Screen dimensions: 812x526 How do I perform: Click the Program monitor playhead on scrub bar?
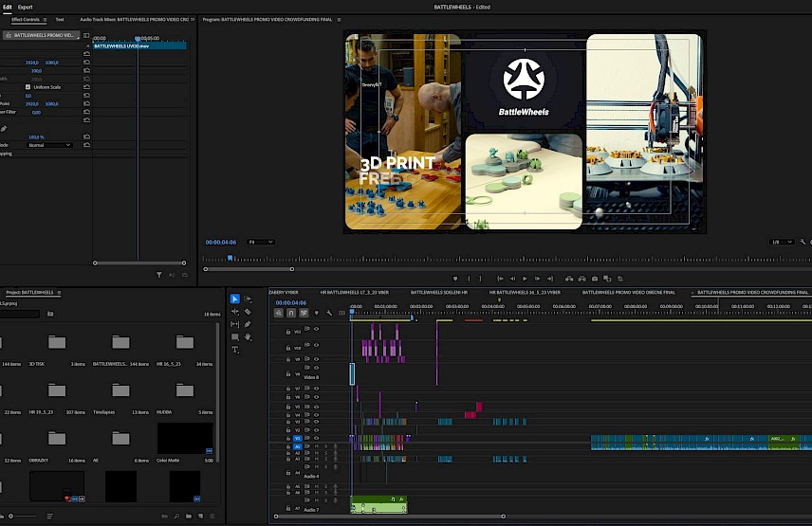229,257
